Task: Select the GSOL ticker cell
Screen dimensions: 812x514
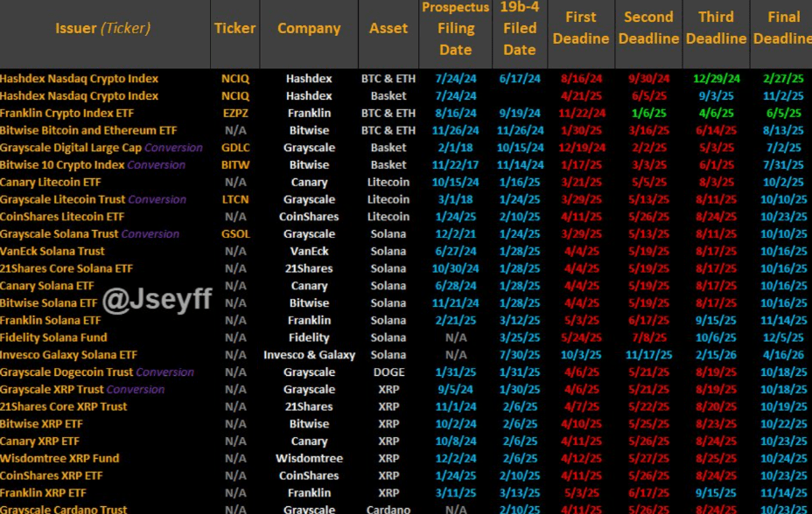Action: coord(235,234)
